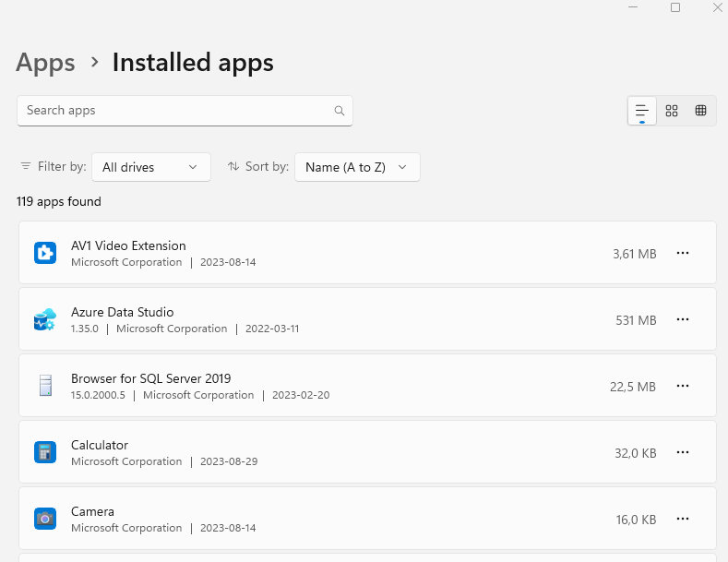Click the 119 apps found text
This screenshot has width=728, height=562.
[58, 201]
